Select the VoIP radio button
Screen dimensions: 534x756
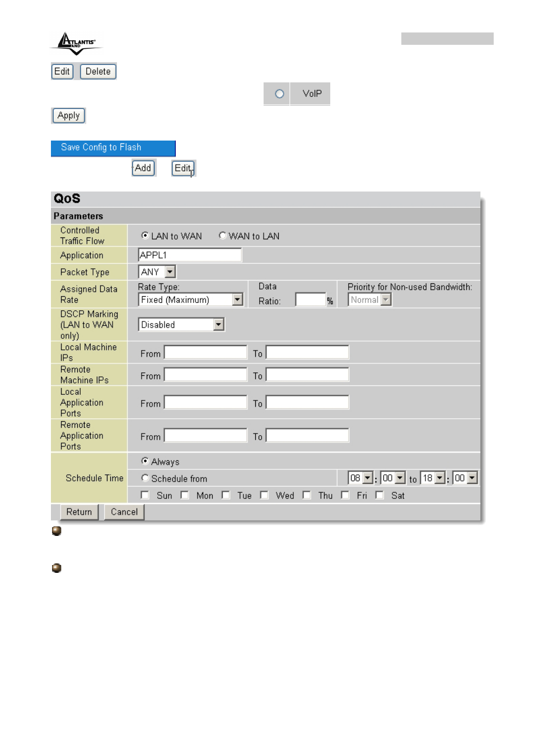click(x=279, y=94)
